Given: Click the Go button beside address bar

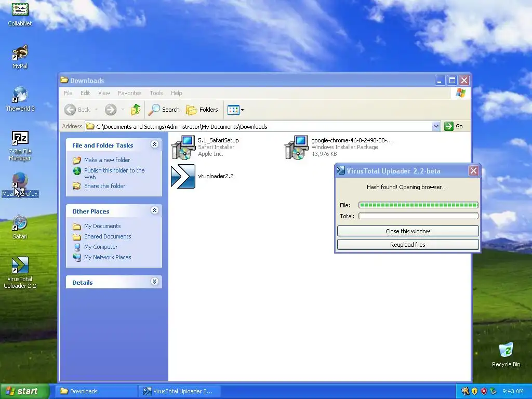Looking at the screenshot, I should point(454,126).
